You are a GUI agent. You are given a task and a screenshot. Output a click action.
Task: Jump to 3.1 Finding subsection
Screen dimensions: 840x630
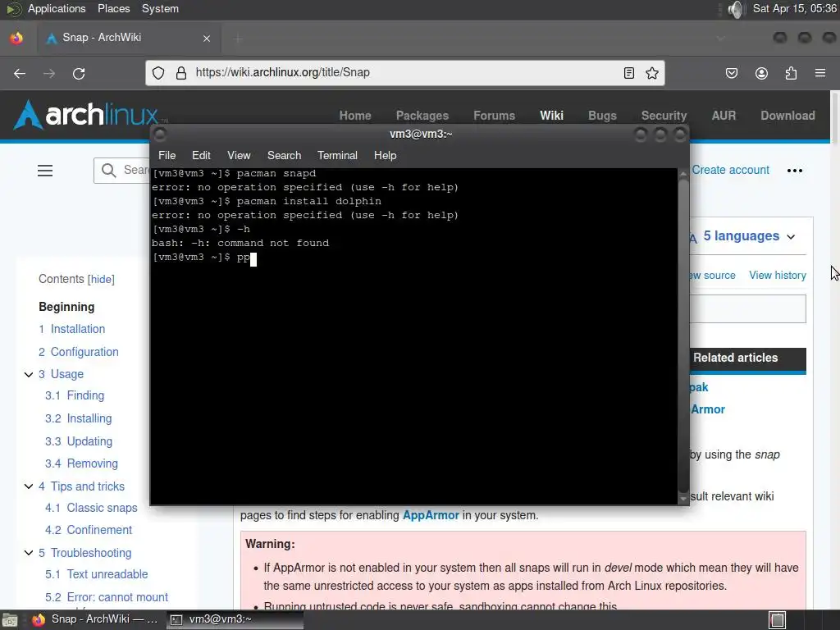pos(75,395)
